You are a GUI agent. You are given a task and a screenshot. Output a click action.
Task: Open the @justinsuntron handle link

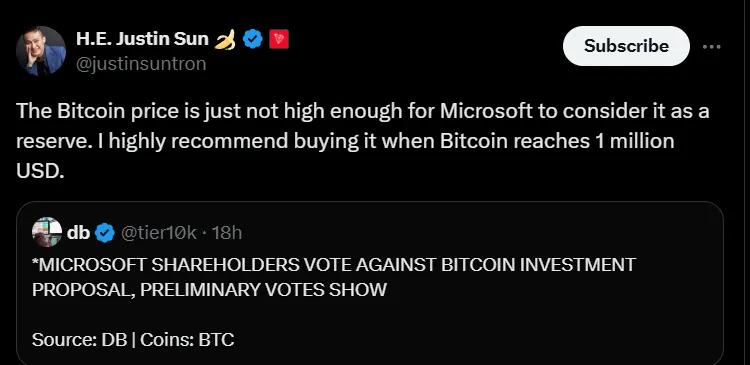click(141, 64)
